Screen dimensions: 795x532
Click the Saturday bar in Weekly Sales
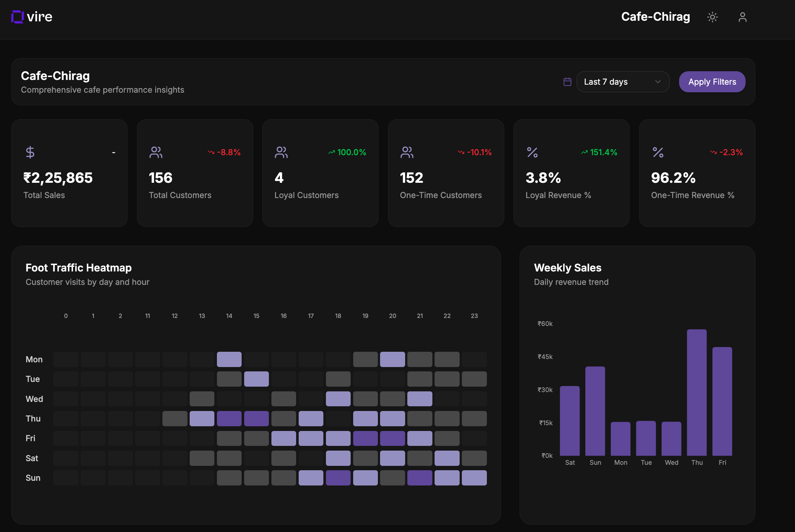point(570,421)
